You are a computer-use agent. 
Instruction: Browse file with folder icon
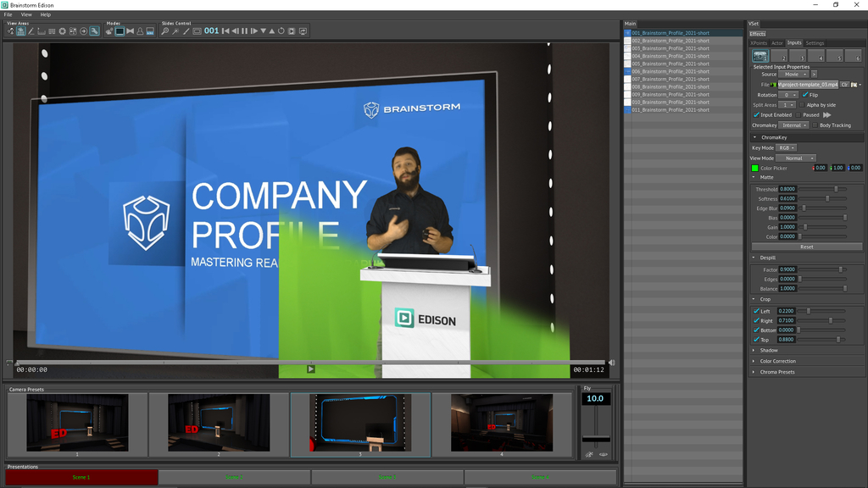[854, 85]
